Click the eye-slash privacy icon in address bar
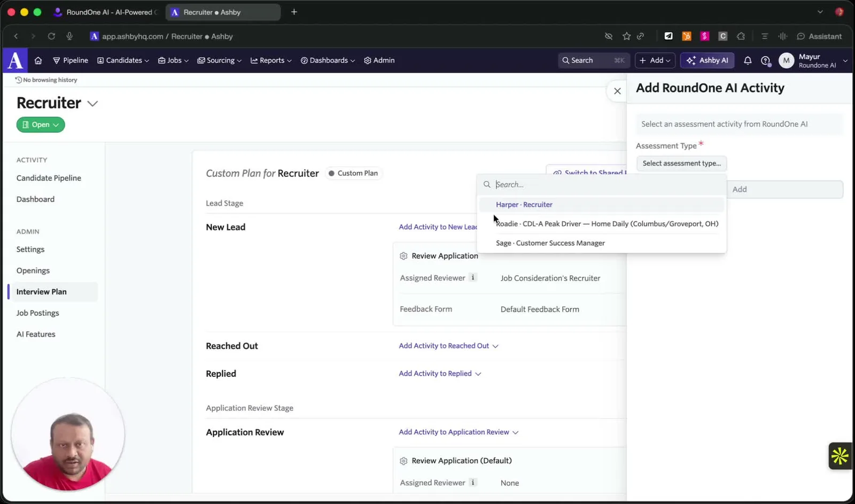 coord(608,36)
